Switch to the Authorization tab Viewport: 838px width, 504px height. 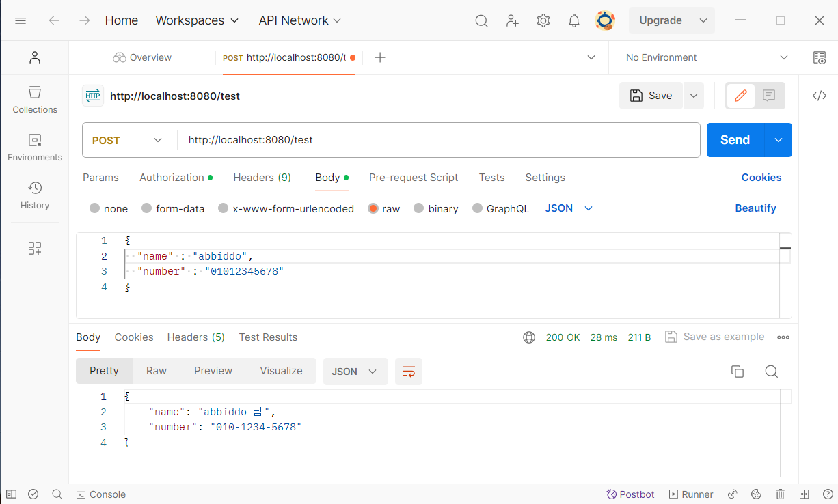pos(176,178)
